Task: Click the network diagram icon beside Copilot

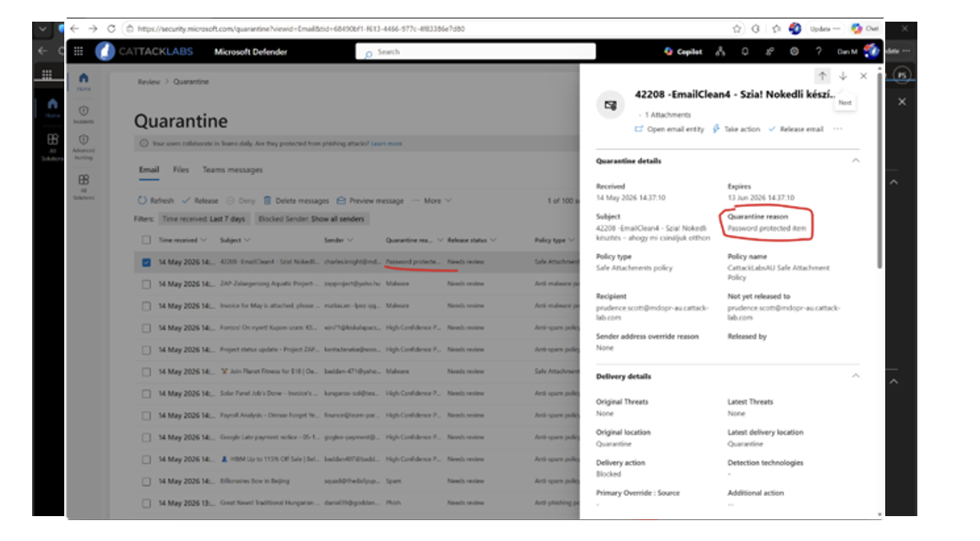Action: 720,51
